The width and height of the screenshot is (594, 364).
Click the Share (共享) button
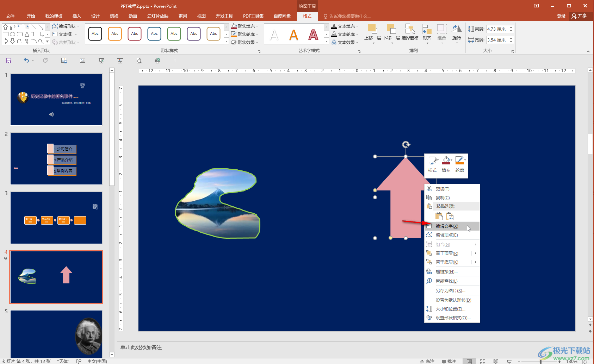click(x=579, y=16)
